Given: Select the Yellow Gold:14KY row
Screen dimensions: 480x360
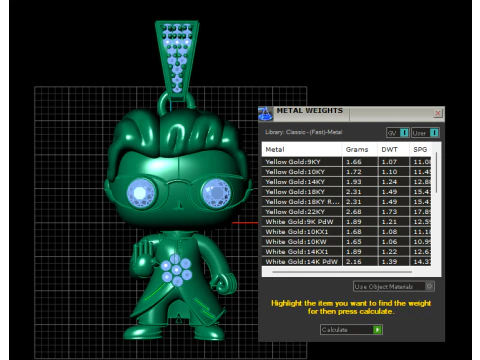Looking at the screenshot, I should tap(346, 182).
